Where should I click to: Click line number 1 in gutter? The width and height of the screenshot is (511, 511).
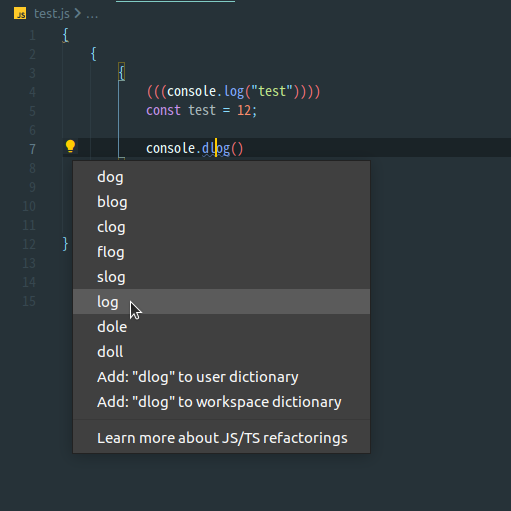click(32, 35)
